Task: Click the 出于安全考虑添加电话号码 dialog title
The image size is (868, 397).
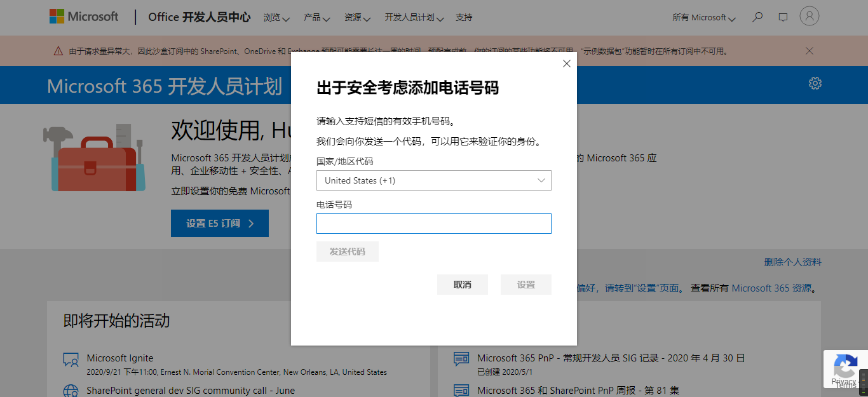Action: (407, 88)
